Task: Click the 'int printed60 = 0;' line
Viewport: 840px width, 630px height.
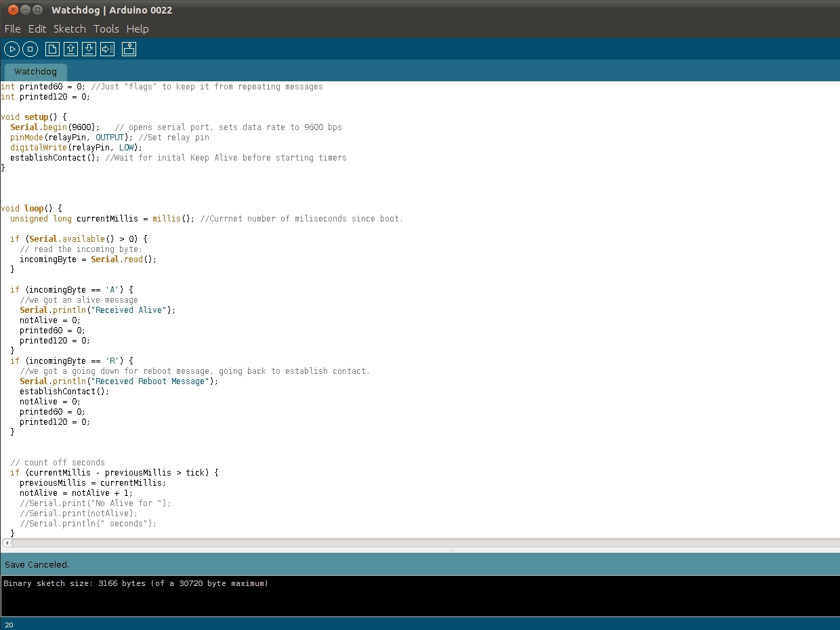Action: [x=162, y=87]
